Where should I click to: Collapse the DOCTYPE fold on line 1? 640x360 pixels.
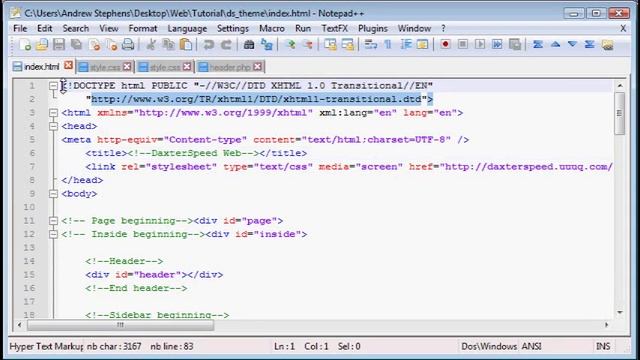[53, 86]
